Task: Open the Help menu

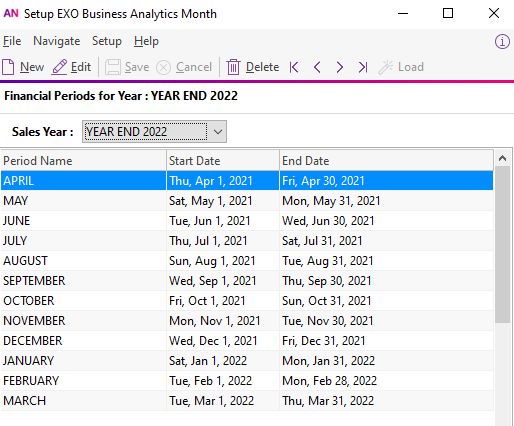Action: point(146,41)
